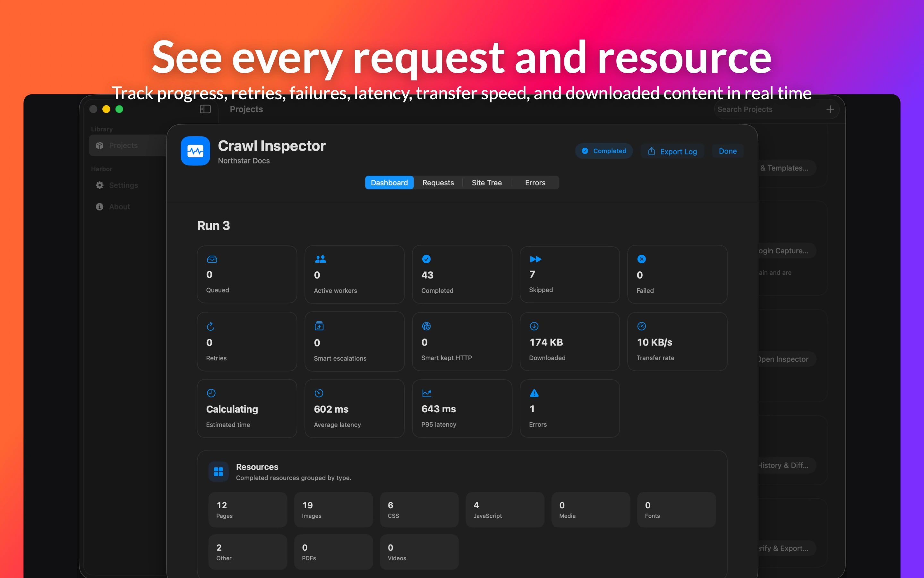Click the Estimated time clock icon
The height and width of the screenshot is (578, 924).
(x=211, y=393)
